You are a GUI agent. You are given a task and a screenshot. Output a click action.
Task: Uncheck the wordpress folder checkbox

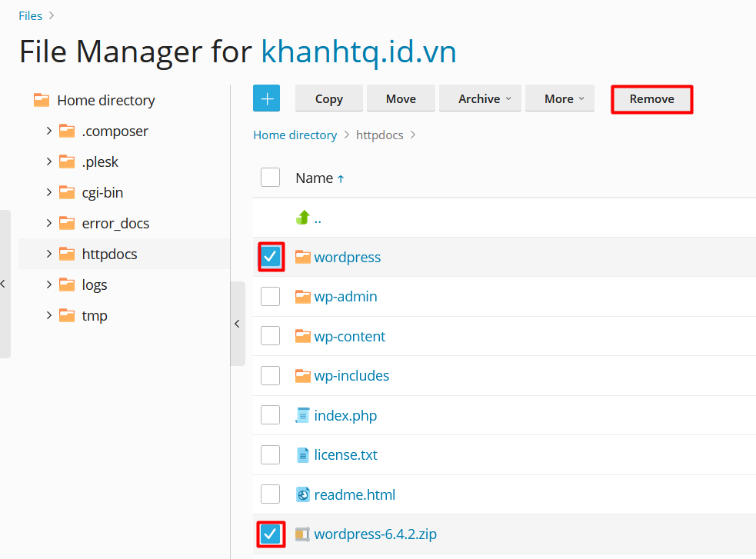271,257
